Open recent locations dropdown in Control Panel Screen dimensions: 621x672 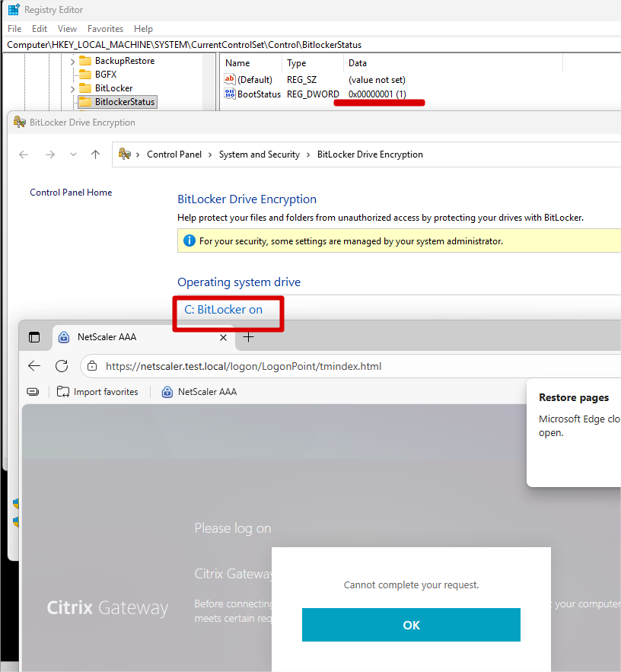point(73,154)
